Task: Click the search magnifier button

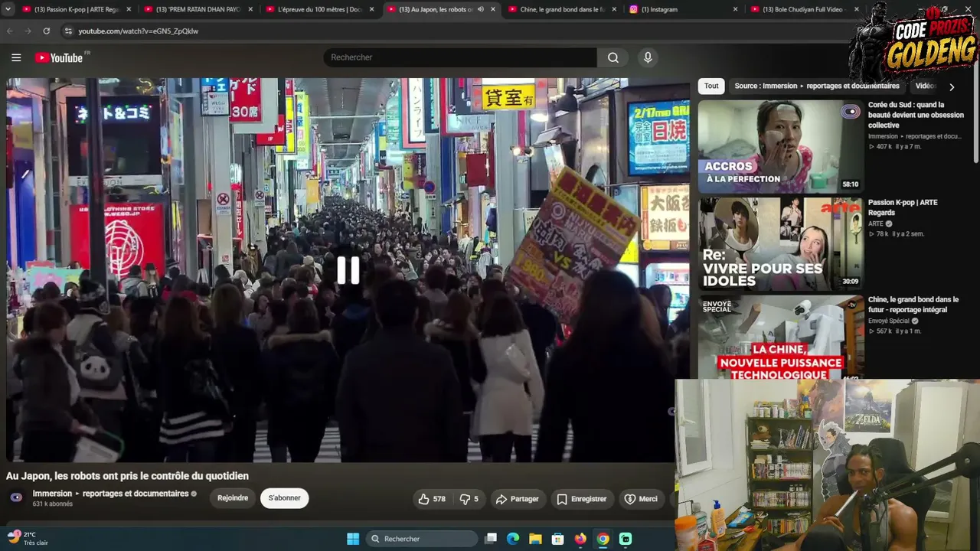Action: click(612, 57)
